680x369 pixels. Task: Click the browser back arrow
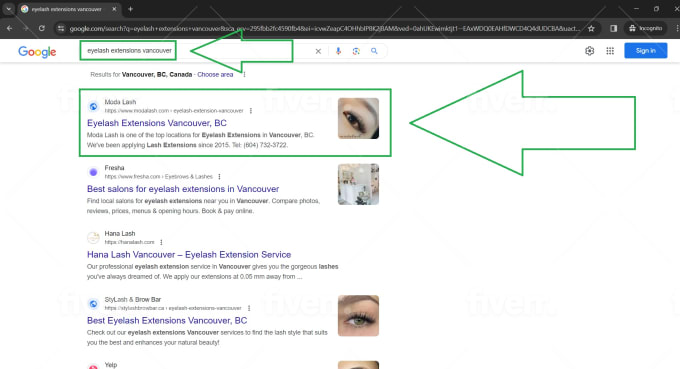click(x=10, y=28)
